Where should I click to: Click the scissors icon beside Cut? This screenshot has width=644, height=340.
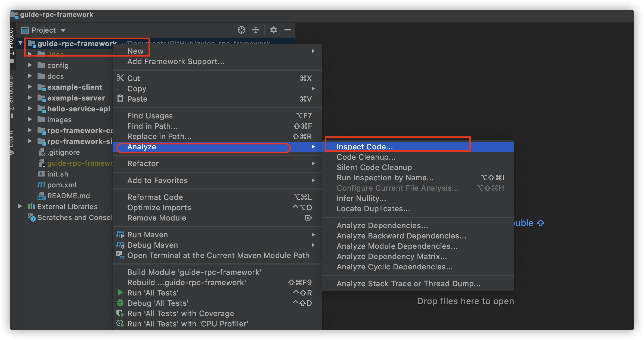pos(120,78)
